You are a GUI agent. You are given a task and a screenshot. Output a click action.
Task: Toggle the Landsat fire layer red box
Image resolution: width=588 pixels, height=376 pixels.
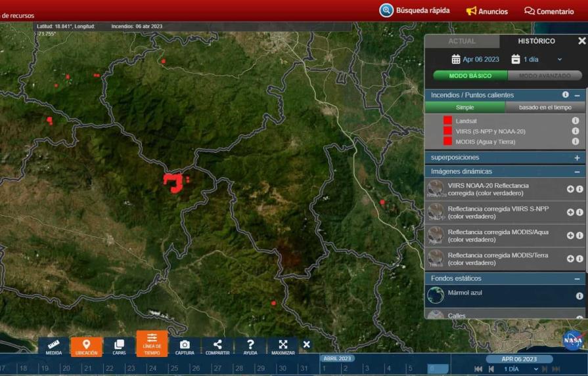(447, 121)
